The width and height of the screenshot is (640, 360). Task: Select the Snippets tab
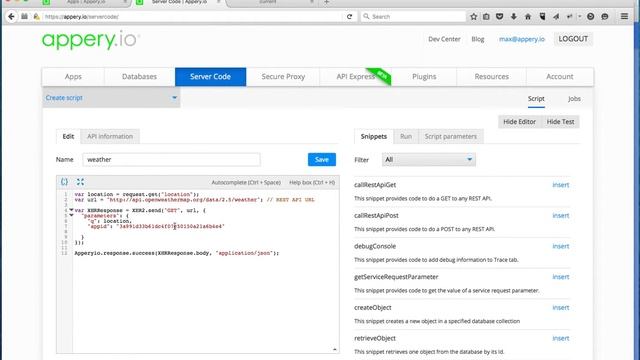[x=373, y=136]
